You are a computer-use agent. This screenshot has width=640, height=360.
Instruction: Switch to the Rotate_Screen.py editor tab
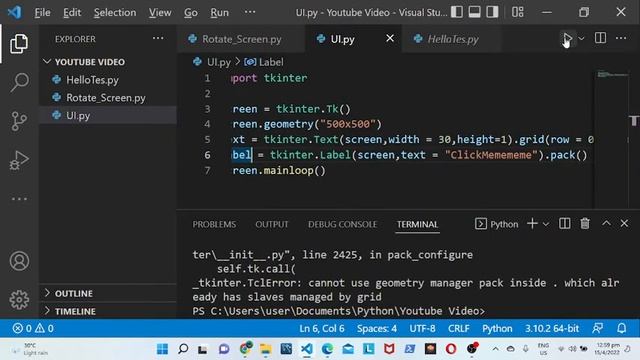241,39
